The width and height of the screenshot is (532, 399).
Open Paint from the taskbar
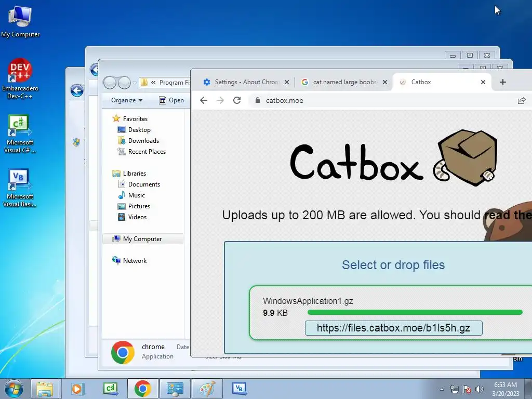[207, 389]
